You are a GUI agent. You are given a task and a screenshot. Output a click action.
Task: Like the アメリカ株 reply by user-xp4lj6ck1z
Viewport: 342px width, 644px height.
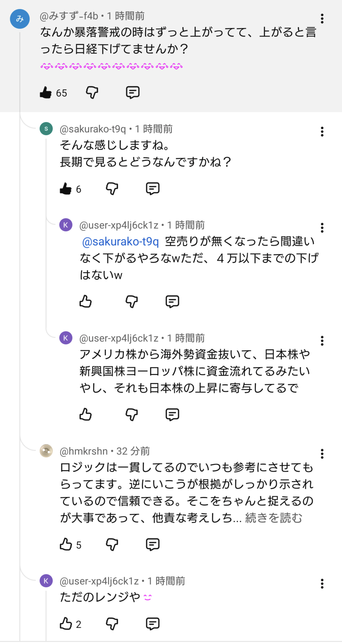[85, 414]
